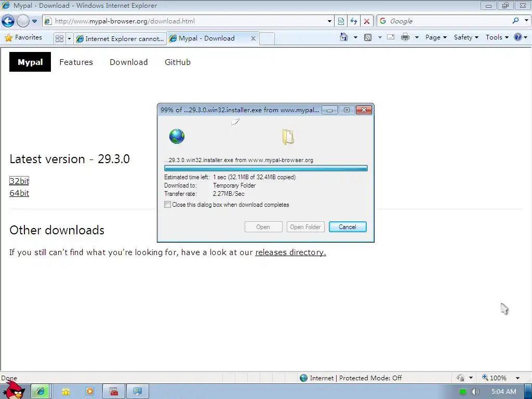Viewport: 532px width, 399px height.
Task: Click the volume speaker tray icon
Action: click(x=475, y=392)
